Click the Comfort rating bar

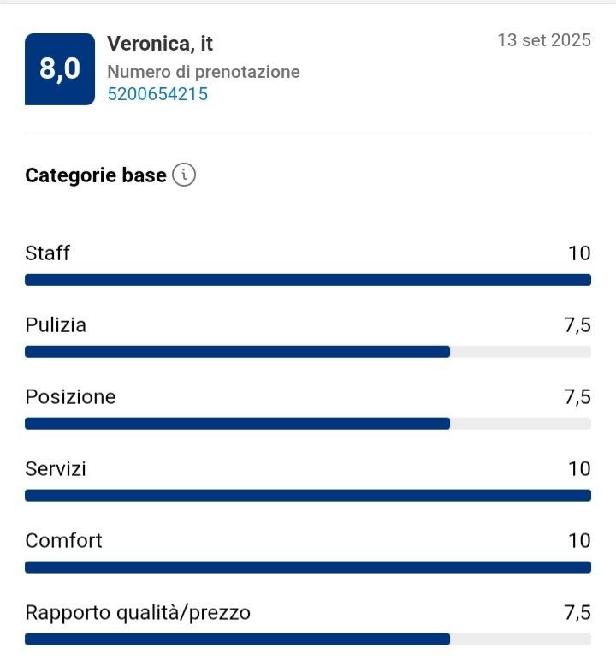coord(308,568)
